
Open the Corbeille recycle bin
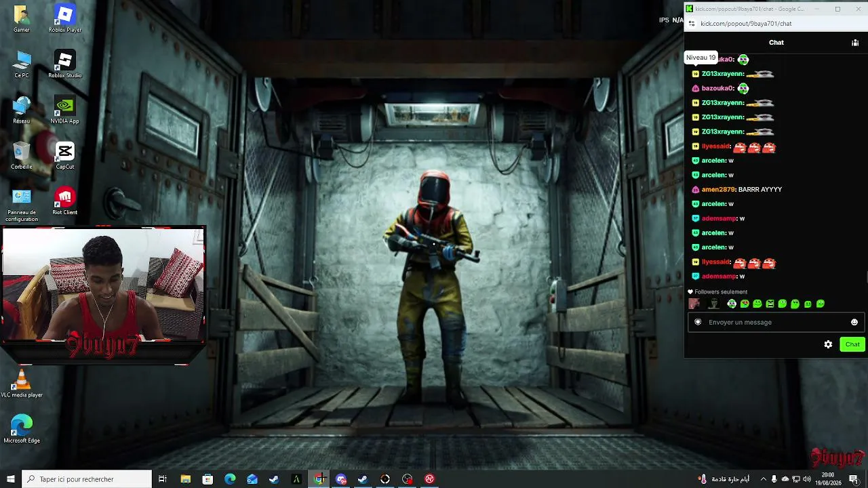(x=22, y=155)
